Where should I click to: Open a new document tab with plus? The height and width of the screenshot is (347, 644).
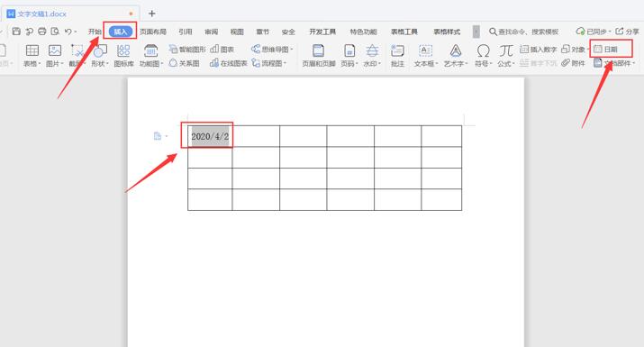click(151, 14)
